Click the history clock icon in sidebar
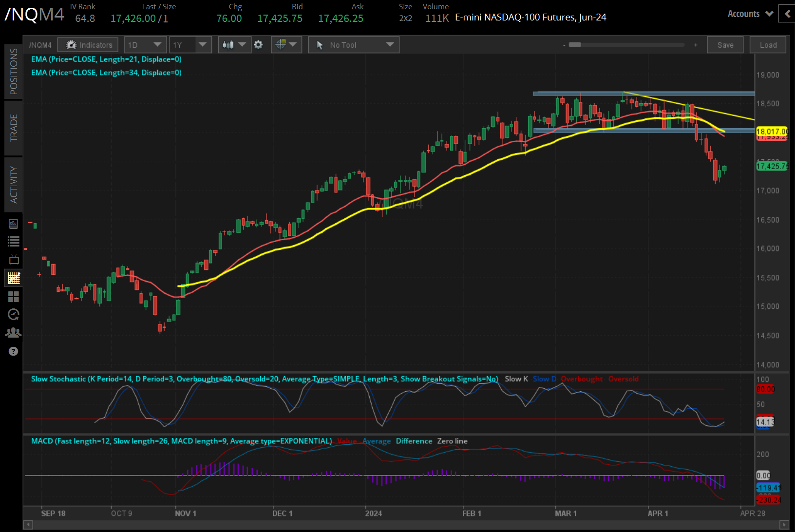The height and width of the screenshot is (532, 795). [13, 314]
